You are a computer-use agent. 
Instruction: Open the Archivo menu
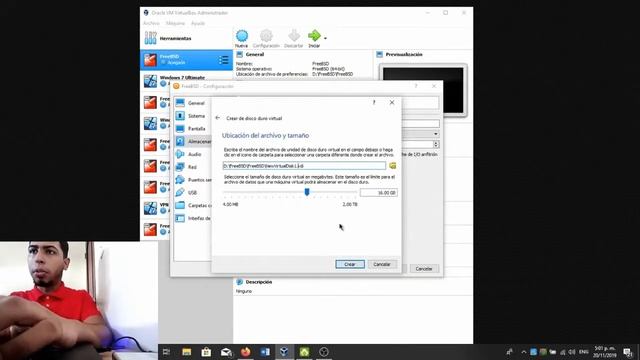(x=151, y=23)
